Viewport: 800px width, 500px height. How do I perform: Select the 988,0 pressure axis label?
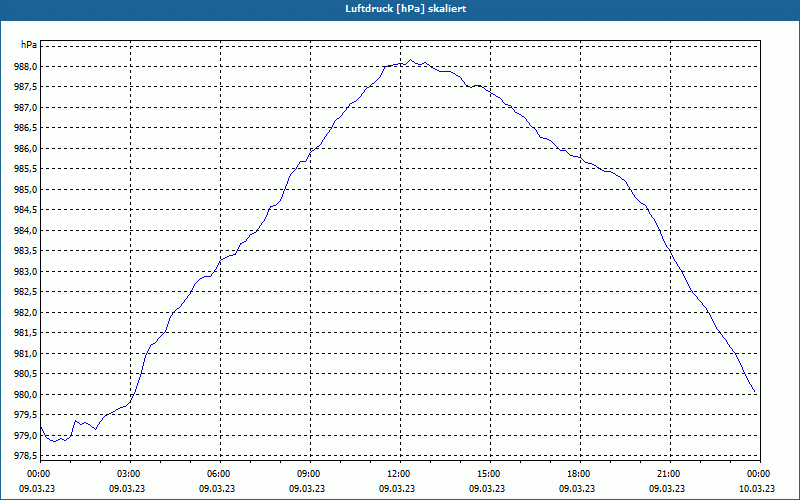point(26,67)
